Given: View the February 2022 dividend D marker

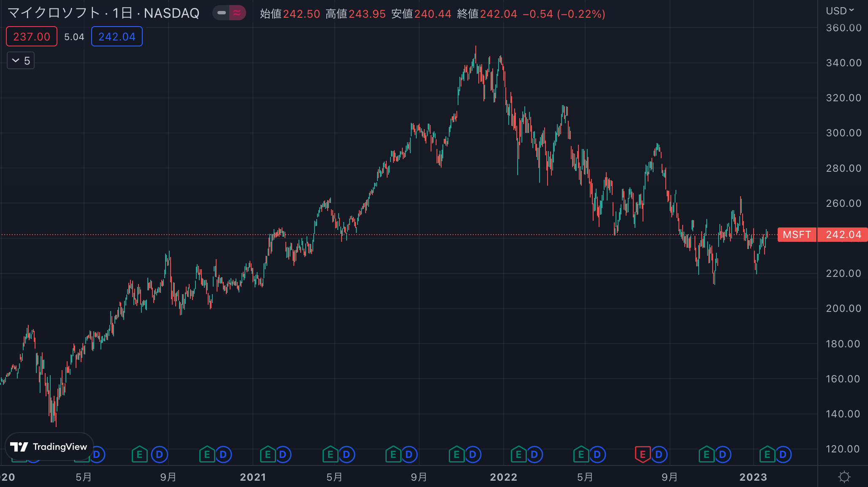Looking at the screenshot, I should pos(534,455).
